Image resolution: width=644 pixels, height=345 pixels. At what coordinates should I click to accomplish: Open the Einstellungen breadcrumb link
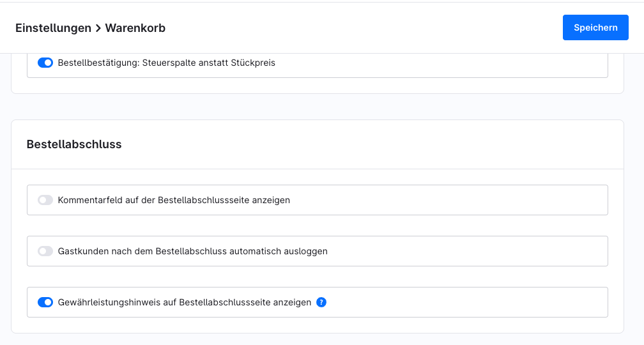tap(54, 28)
